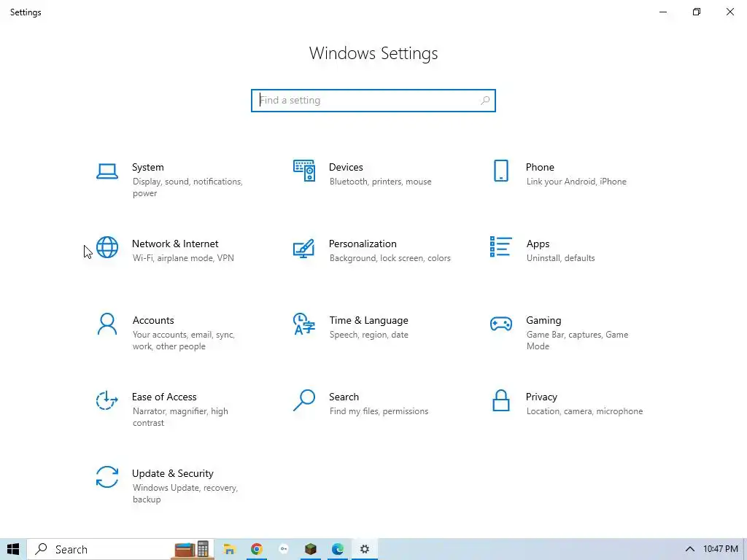Open Network & Internet globe icon
747x560 pixels.
[x=107, y=247]
